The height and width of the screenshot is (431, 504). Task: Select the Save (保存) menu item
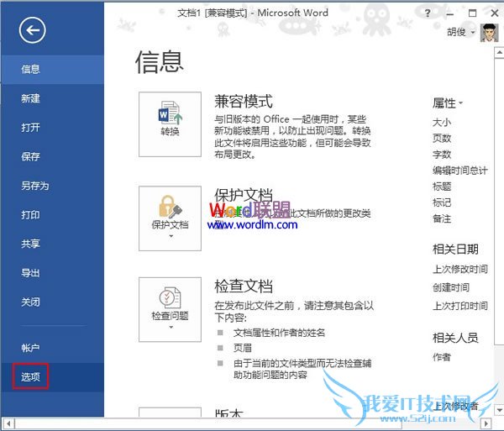52,156
